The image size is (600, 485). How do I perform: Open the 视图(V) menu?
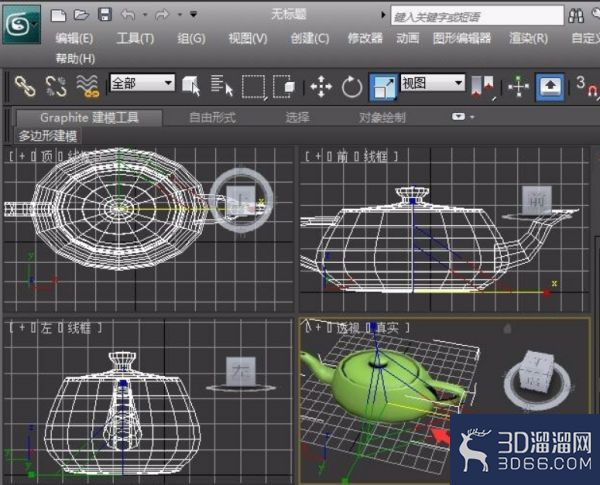click(248, 38)
